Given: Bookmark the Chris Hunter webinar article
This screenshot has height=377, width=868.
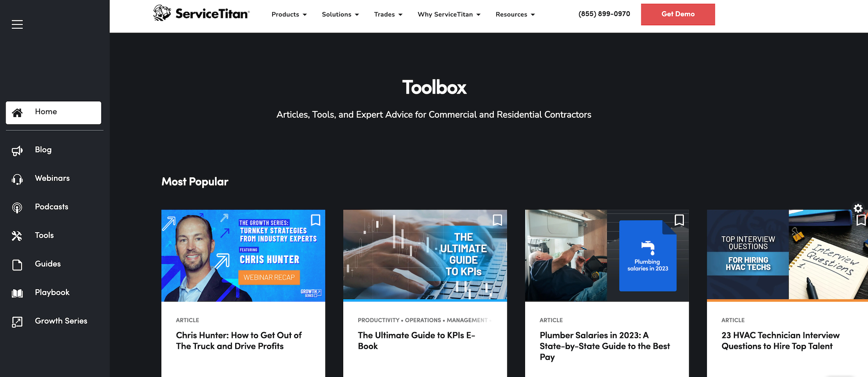Looking at the screenshot, I should 316,220.
